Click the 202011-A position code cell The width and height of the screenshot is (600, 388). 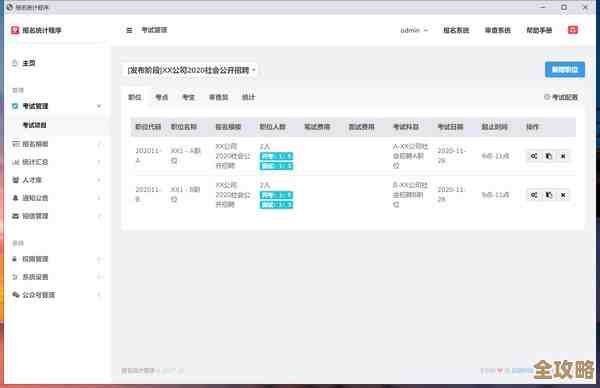148,156
